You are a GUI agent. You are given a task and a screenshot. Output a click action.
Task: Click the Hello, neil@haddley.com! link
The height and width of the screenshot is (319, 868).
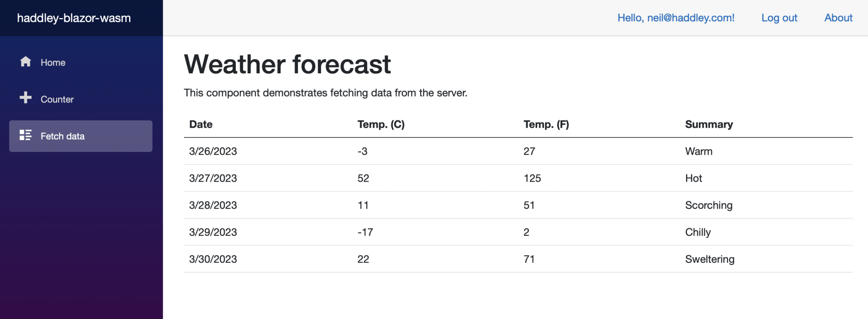(676, 18)
